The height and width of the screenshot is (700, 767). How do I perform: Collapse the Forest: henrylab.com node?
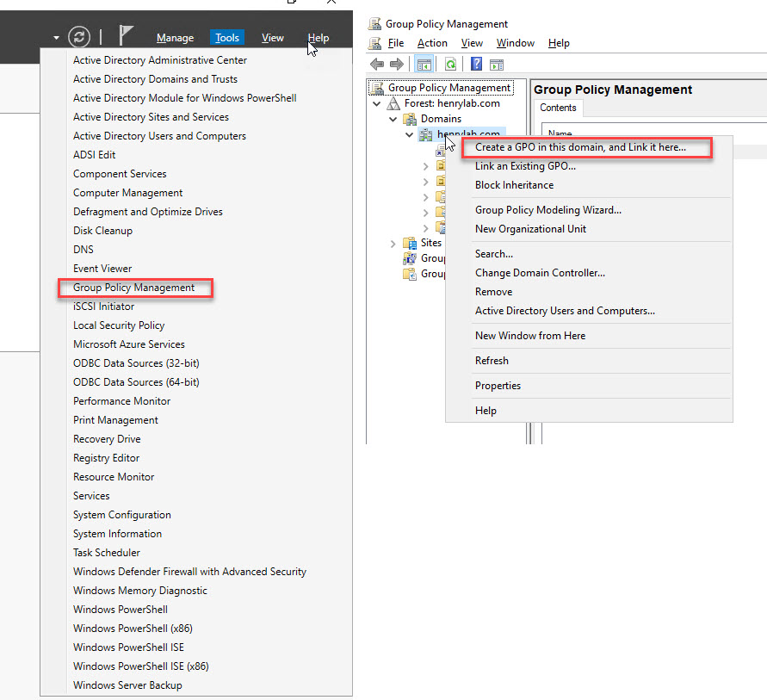pyautogui.click(x=377, y=103)
